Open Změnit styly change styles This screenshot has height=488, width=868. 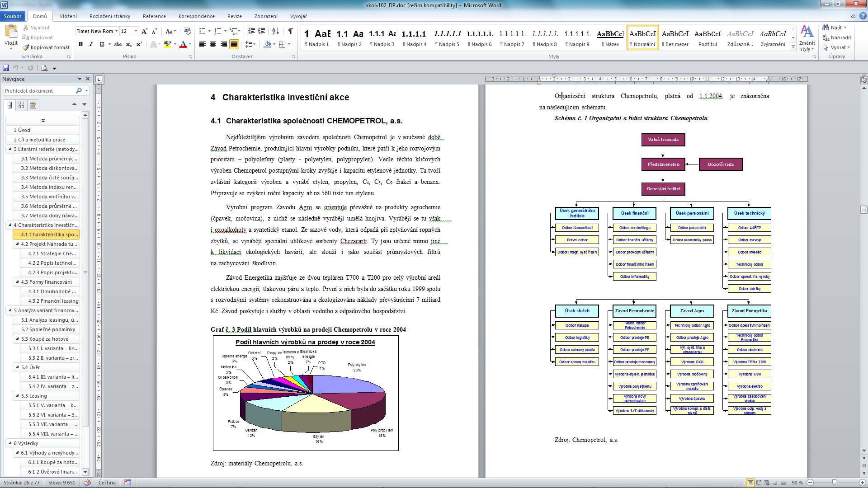pyautogui.click(x=807, y=38)
